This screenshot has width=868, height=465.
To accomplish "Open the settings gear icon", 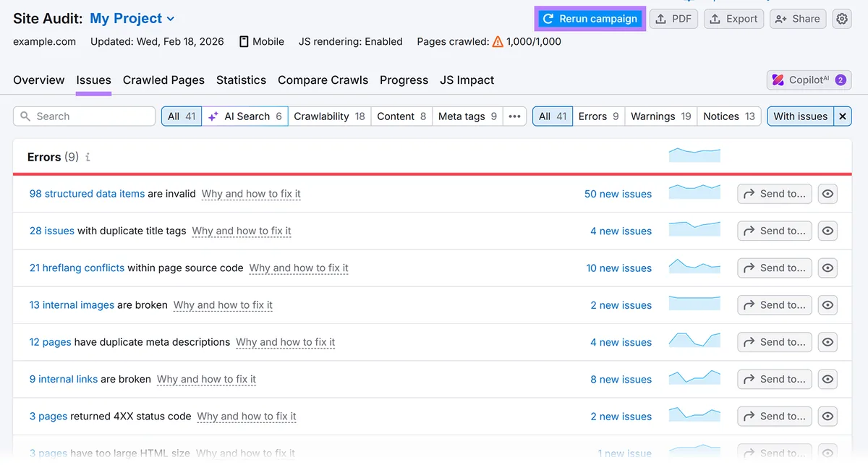I will (x=842, y=19).
